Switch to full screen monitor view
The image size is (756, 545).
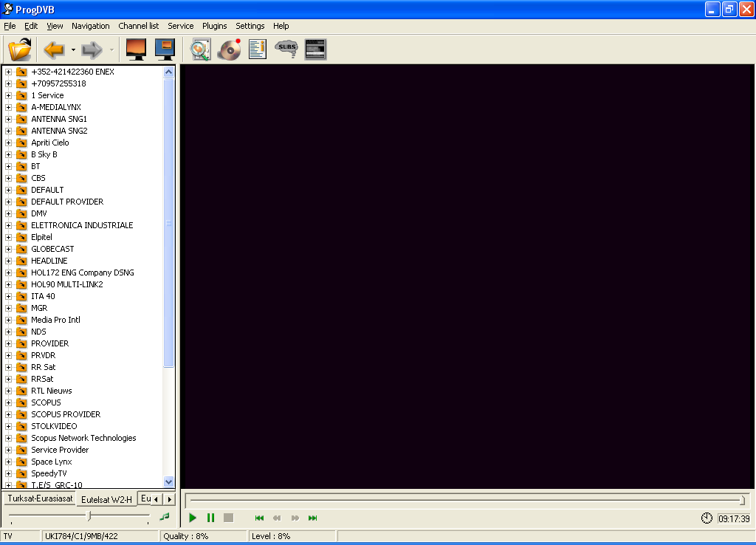(136, 49)
